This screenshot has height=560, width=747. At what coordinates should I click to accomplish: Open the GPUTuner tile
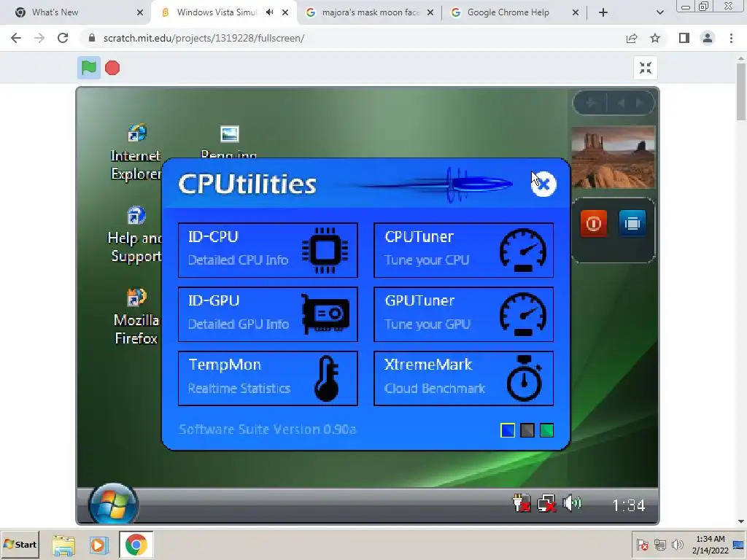coord(463,314)
